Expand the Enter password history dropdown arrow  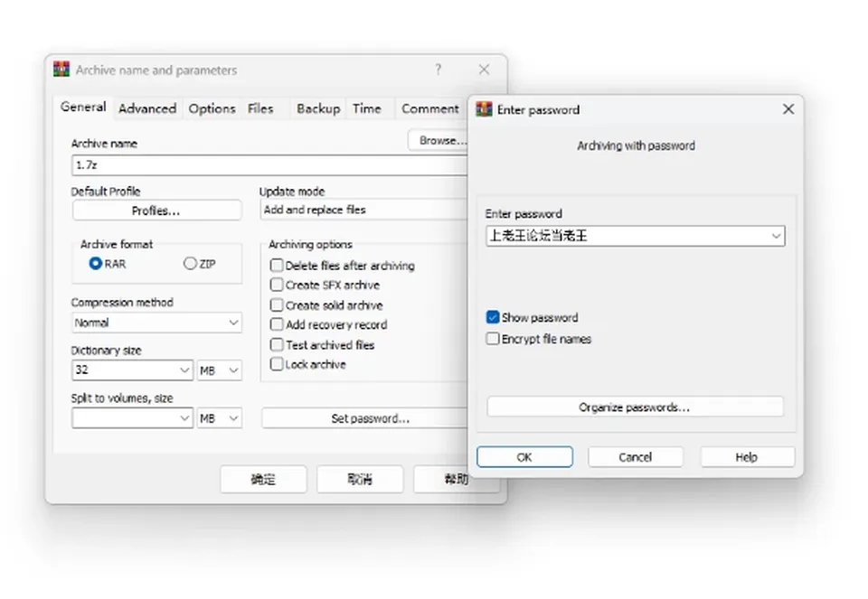click(x=776, y=236)
